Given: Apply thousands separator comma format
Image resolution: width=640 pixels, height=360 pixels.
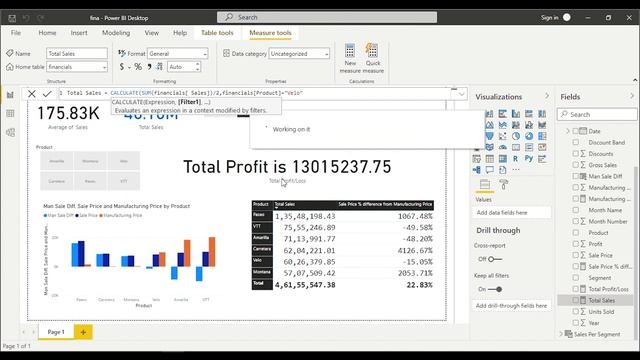Looking at the screenshot, I should (149, 67).
